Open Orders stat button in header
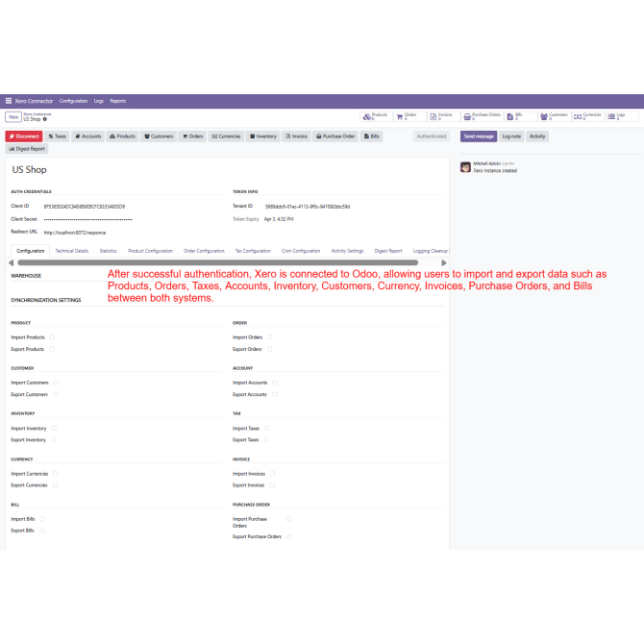The height and width of the screenshot is (644, 644). (x=409, y=116)
